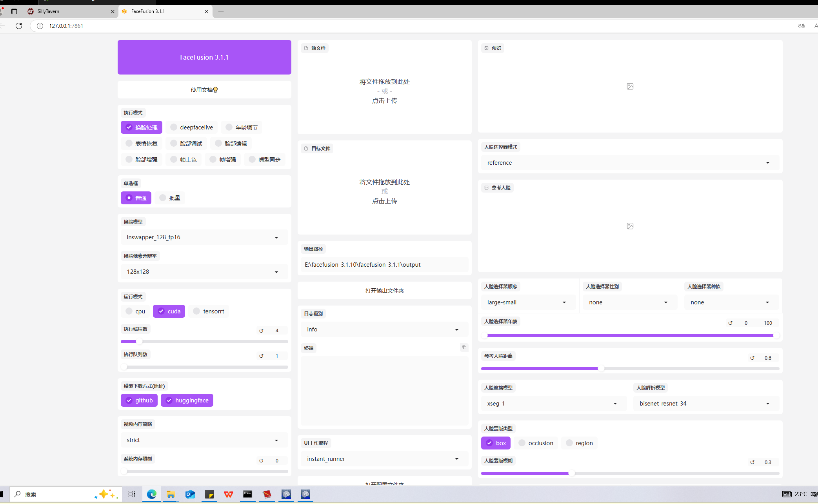Close the SillyTavern tab
This screenshot has width=818, height=504.
113,11
